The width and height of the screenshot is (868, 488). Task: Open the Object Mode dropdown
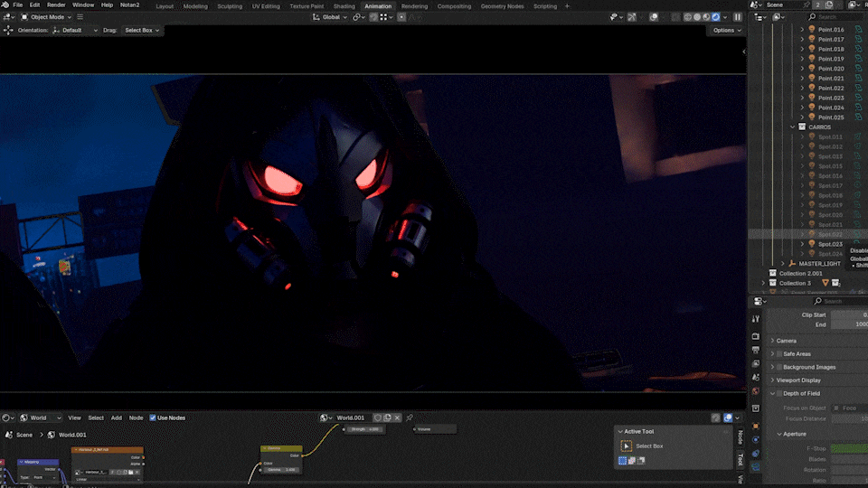coord(46,17)
